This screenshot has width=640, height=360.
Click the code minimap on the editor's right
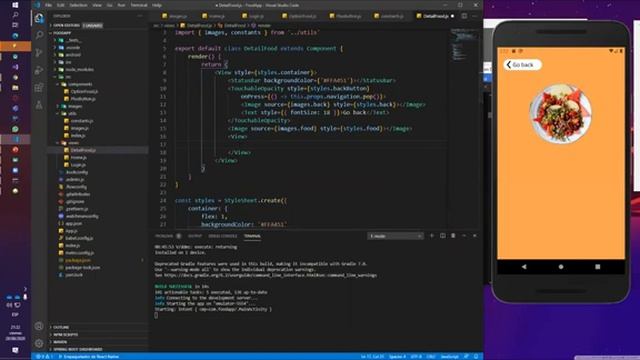[x=464, y=45]
